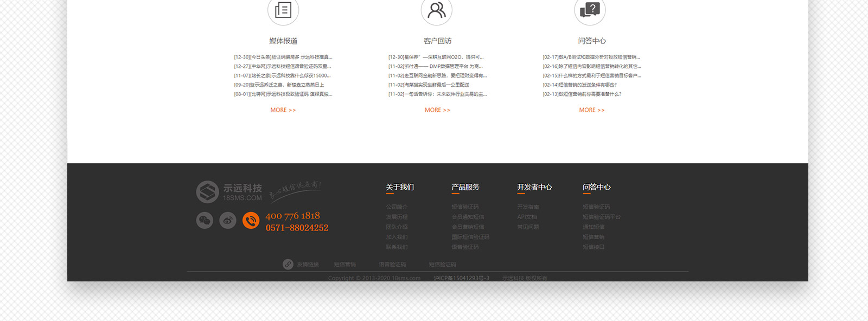
Task: Click the 媒体报道 document icon
Action: tap(283, 10)
